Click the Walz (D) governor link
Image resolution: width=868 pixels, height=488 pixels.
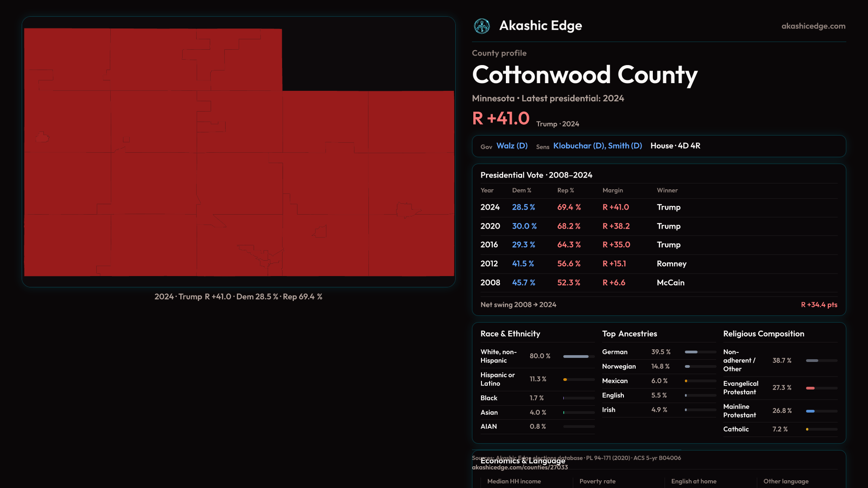512,146
